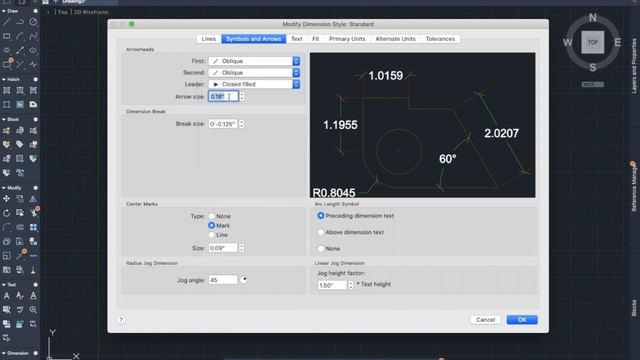This screenshot has height=360, width=640.
Task: Click the S compass direction on ViewCube
Action: [x=593, y=67]
